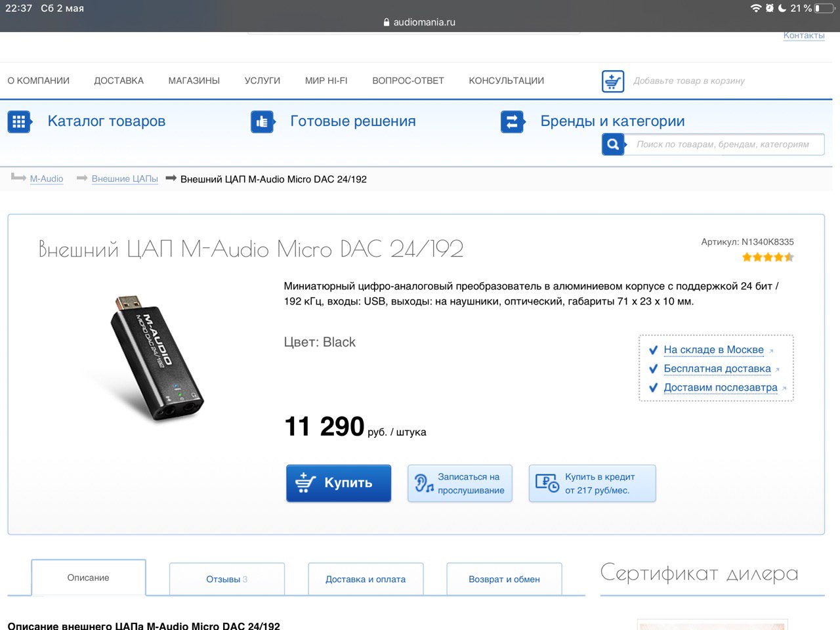Open the УСЛУГИ menu item
This screenshot has width=840, height=630.
coord(262,81)
